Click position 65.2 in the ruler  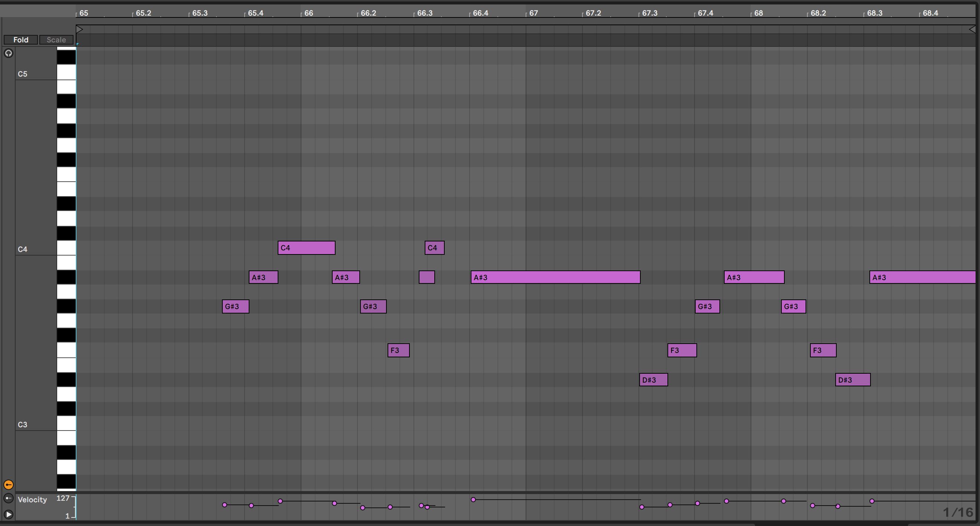point(143,13)
